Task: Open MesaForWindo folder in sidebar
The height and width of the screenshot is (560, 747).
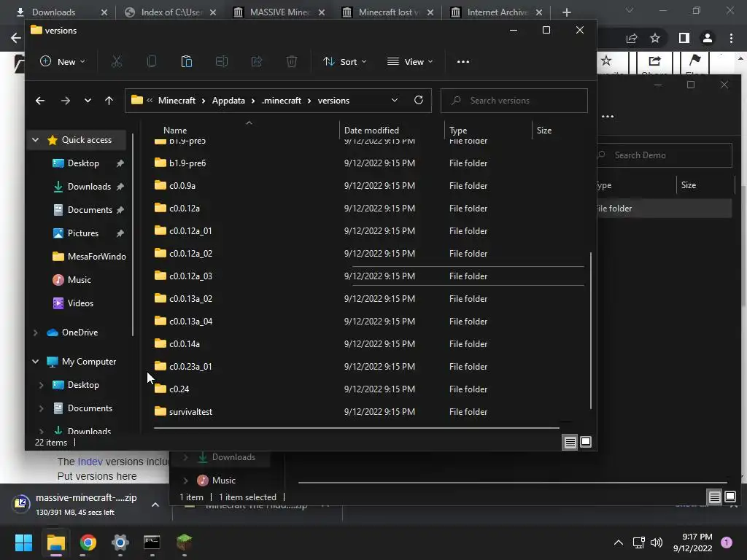Action: tap(89, 257)
